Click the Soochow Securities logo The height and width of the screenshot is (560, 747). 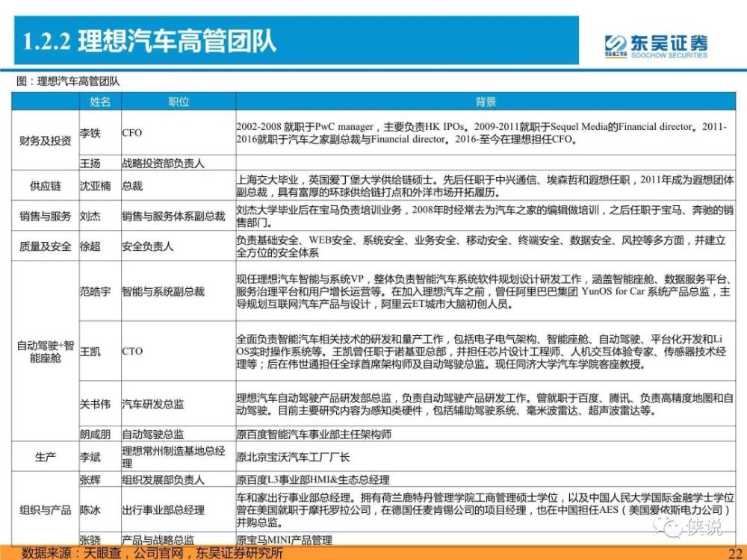pos(656,46)
